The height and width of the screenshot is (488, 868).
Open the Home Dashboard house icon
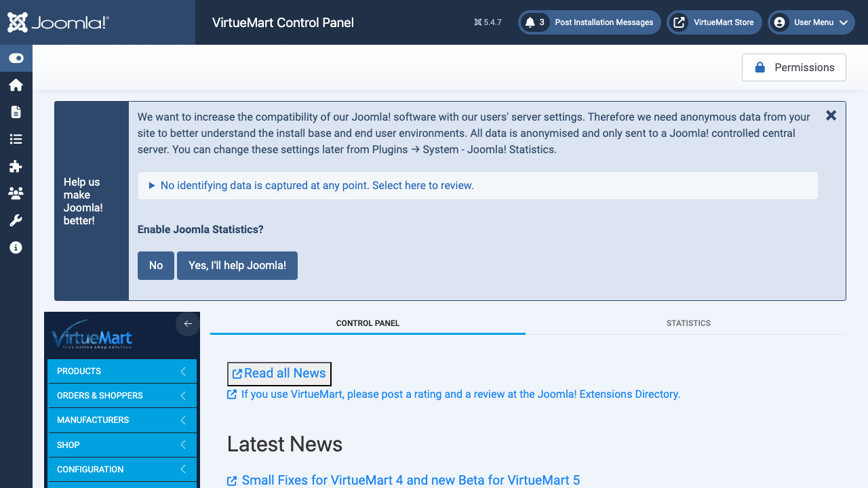[16, 85]
